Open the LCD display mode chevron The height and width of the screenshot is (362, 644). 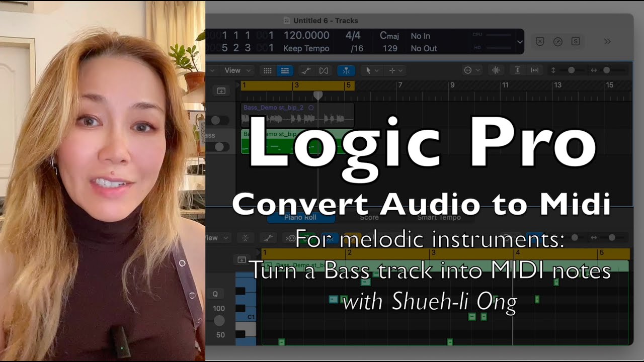[520, 42]
